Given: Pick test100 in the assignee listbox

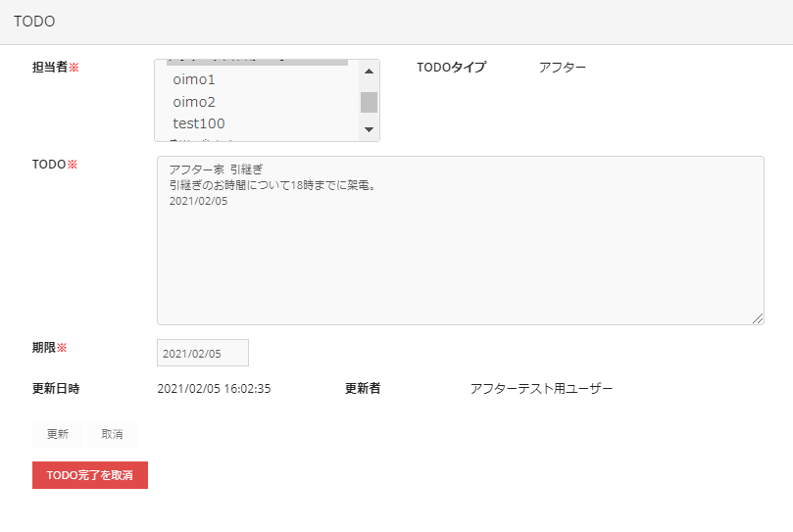Looking at the screenshot, I should [199, 123].
